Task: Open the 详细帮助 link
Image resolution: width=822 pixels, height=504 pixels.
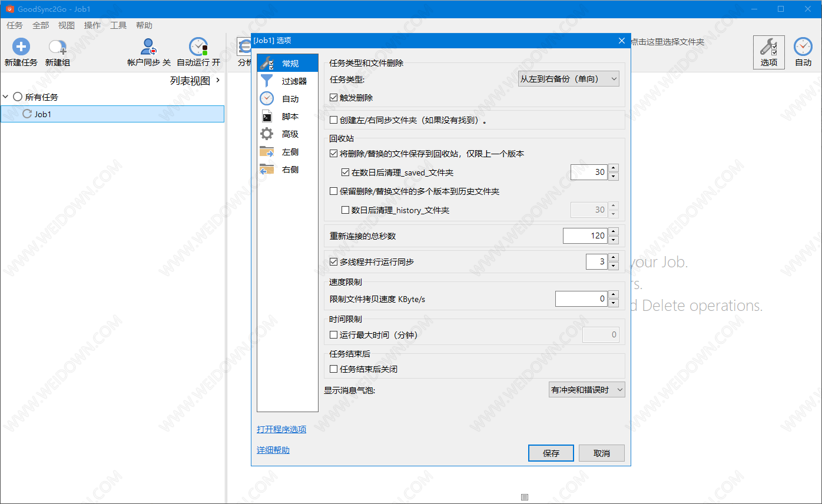Action: [x=273, y=450]
